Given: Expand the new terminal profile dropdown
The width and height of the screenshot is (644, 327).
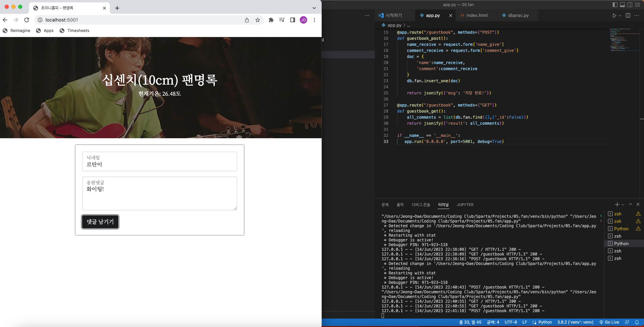Looking at the screenshot, I should (x=623, y=205).
